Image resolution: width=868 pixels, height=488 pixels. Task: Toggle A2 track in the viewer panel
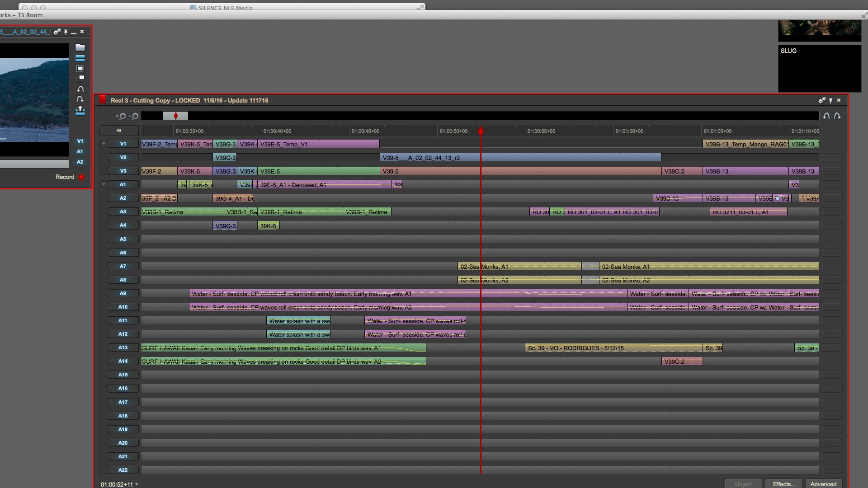tap(80, 162)
